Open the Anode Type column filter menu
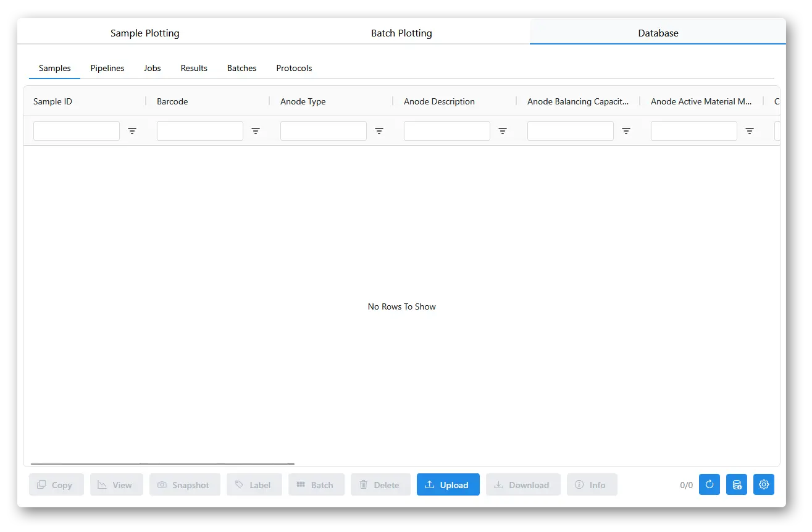This screenshot has width=812, height=532. click(379, 131)
